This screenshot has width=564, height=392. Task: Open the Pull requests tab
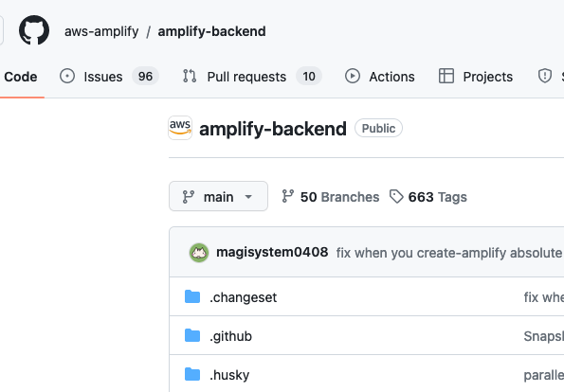(252, 77)
